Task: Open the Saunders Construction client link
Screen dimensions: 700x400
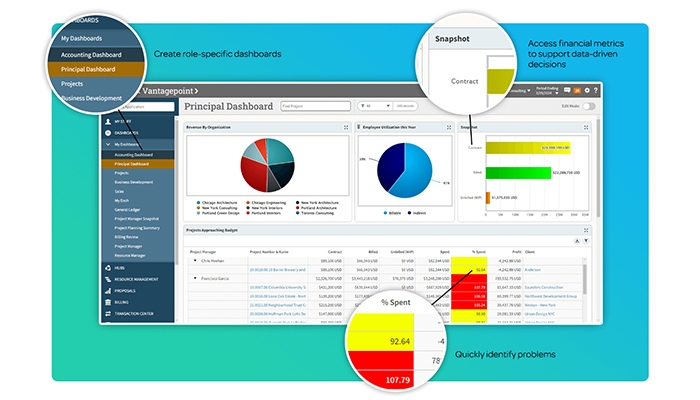Action: pyautogui.click(x=544, y=287)
